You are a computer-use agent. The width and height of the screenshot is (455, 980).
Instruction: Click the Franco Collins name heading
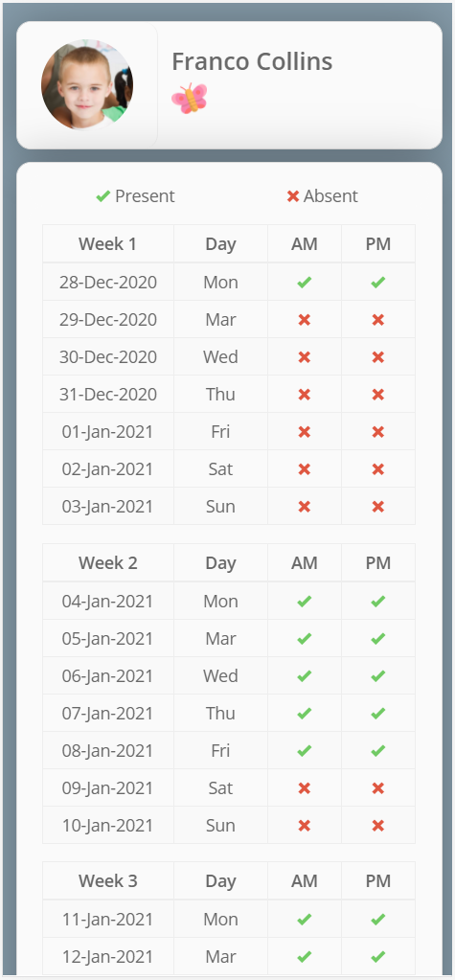coord(252,62)
